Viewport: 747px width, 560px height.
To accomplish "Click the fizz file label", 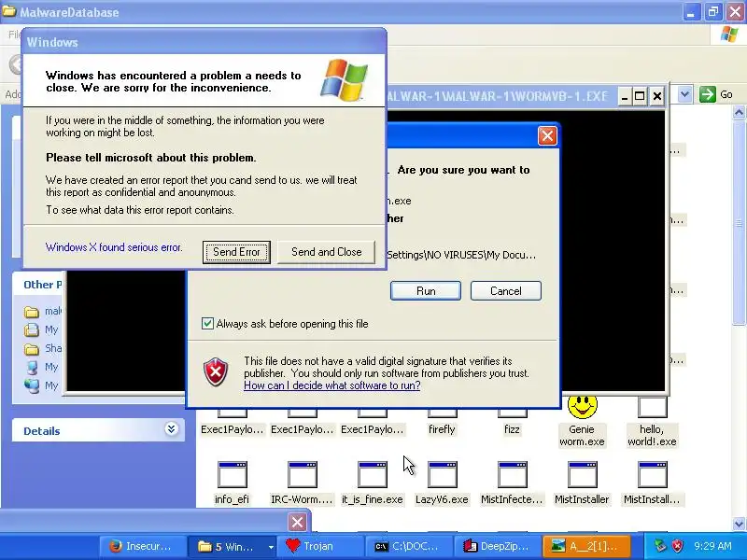I will click(x=512, y=429).
